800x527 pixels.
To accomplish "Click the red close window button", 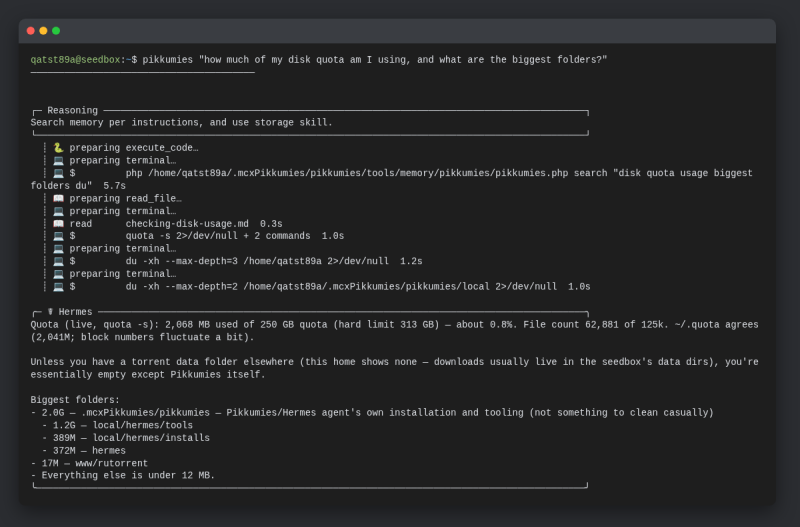I will pyautogui.click(x=31, y=31).
